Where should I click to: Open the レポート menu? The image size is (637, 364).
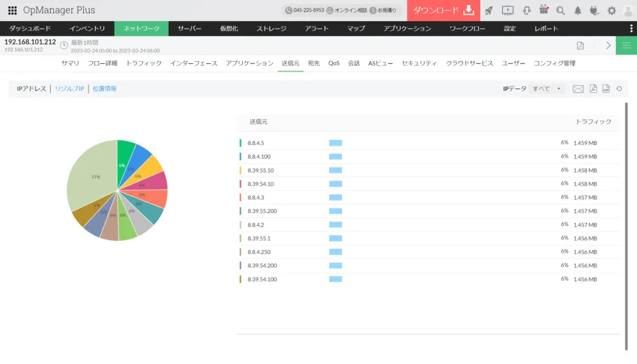(x=546, y=29)
